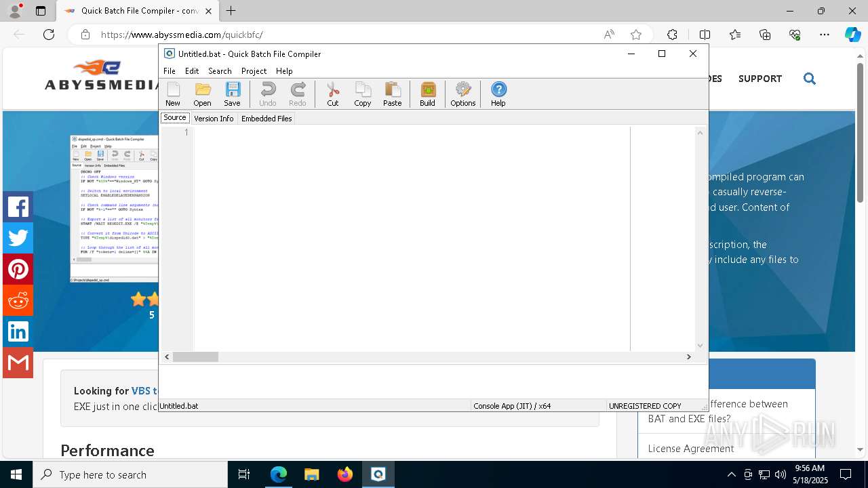This screenshot has width=868, height=488.
Task: Click editor vertical scroll down arrow
Action: point(701,346)
